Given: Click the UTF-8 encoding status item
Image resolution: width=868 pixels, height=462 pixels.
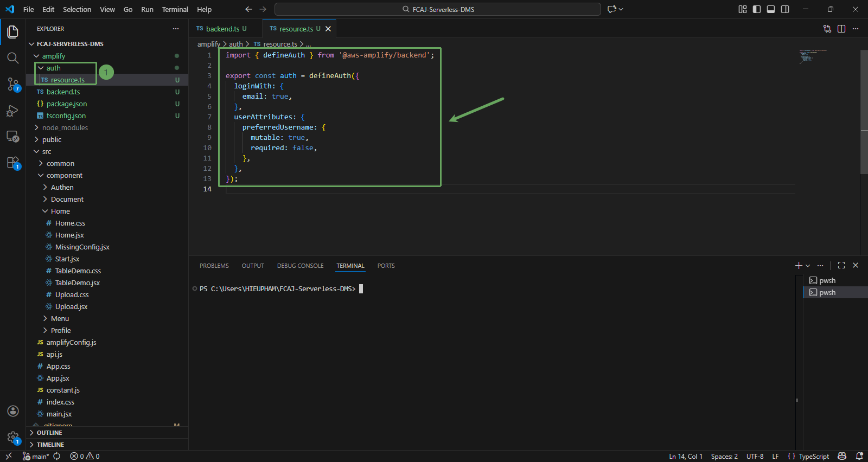Looking at the screenshot, I should 755,456.
